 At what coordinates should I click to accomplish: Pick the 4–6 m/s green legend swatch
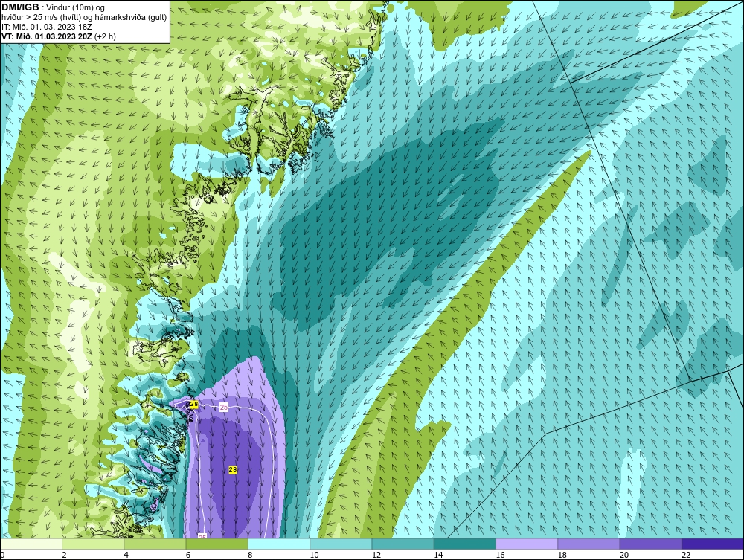pyautogui.click(x=155, y=544)
